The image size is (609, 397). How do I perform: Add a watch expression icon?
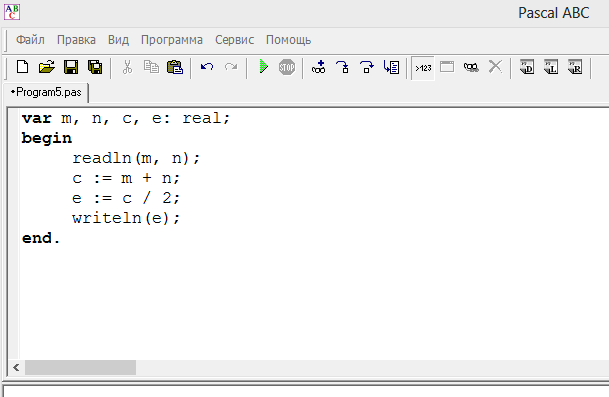(x=318, y=67)
